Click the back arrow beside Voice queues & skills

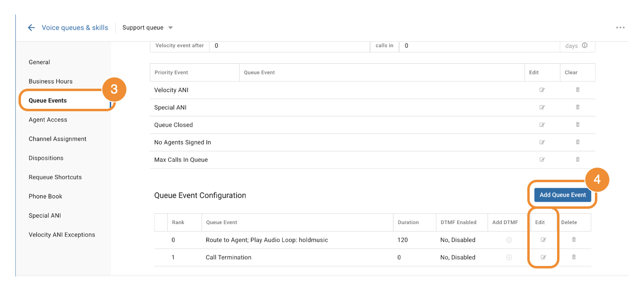pyautogui.click(x=31, y=27)
